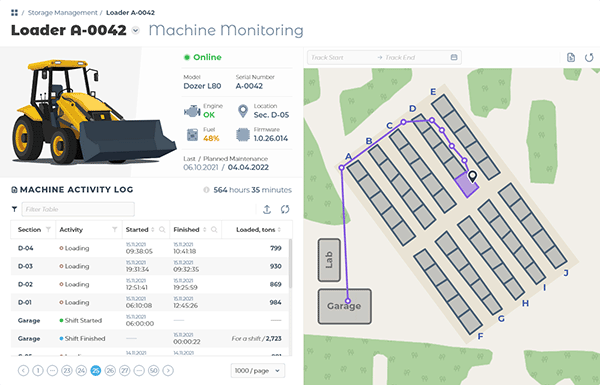Search in the Finished column

214,230
